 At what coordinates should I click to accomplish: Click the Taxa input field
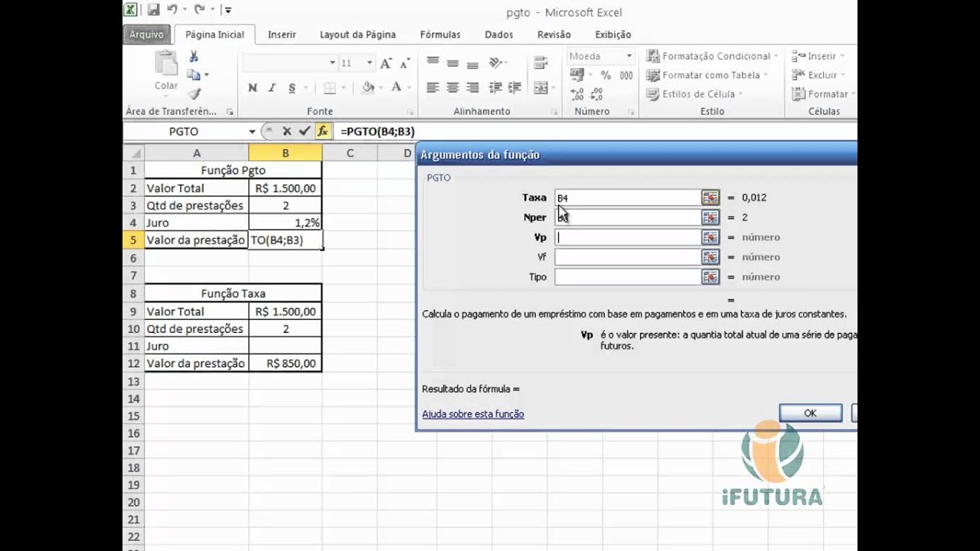point(628,197)
